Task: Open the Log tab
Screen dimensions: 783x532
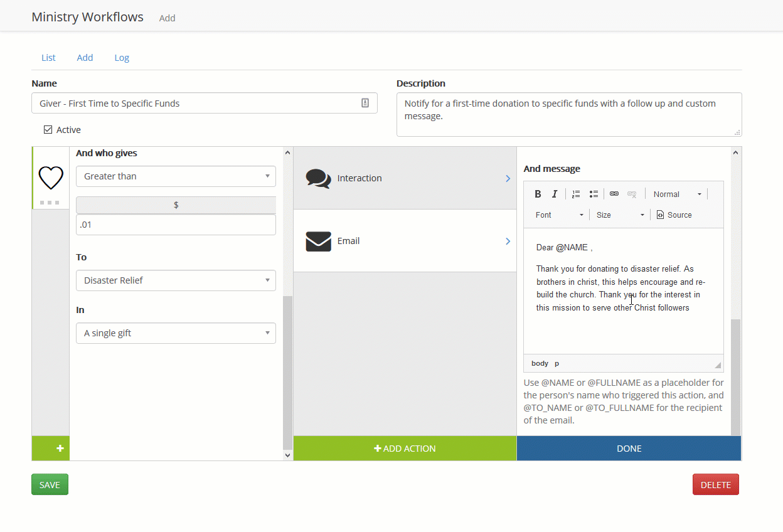Action: coord(122,58)
